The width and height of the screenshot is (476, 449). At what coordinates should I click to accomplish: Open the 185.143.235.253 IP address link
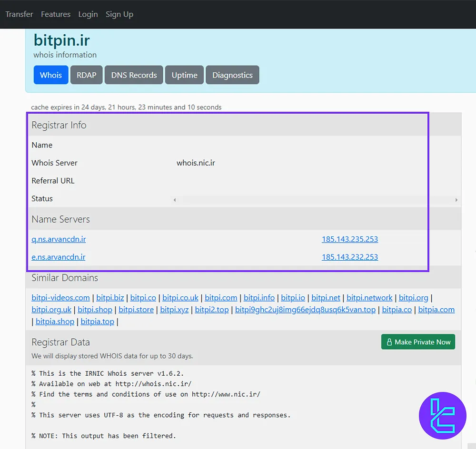pyautogui.click(x=350, y=239)
